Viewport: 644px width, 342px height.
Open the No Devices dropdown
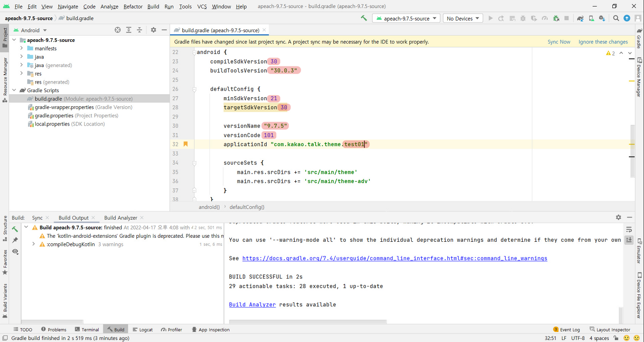tap(462, 18)
